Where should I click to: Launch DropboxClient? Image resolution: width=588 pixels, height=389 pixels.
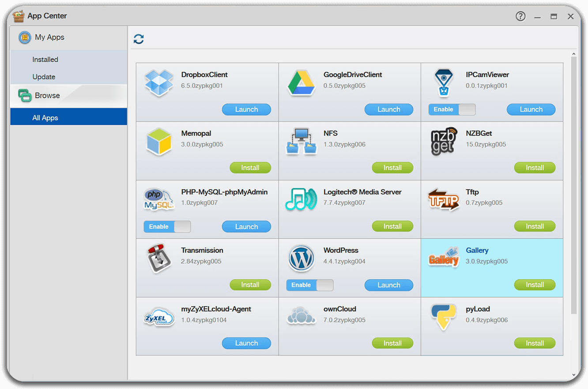coord(246,109)
